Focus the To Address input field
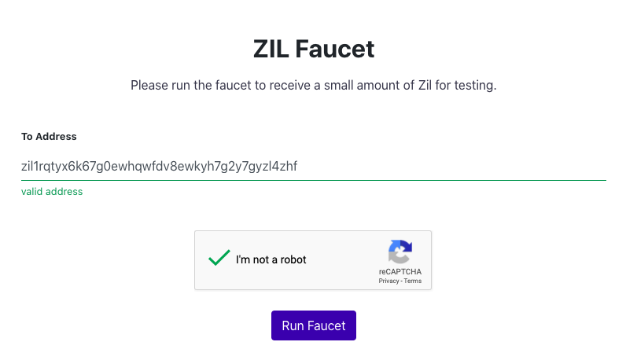 (314, 166)
